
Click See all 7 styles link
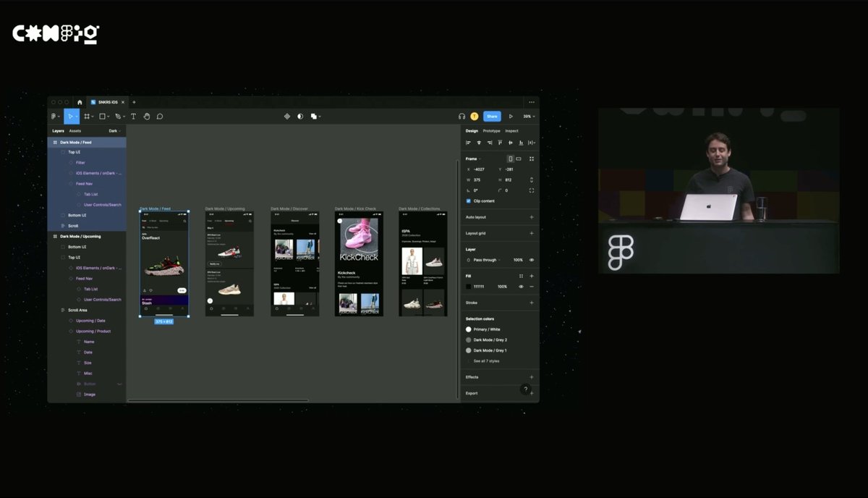click(486, 360)
